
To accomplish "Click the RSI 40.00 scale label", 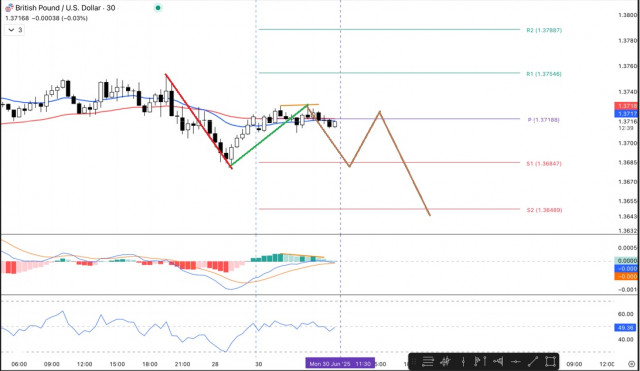I will point(626,339).
